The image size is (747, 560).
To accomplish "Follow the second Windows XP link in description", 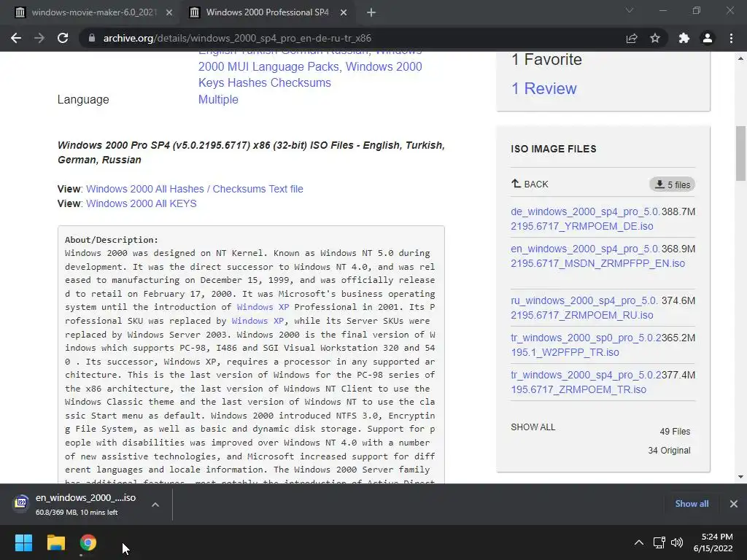I will (x=258, y=321).
